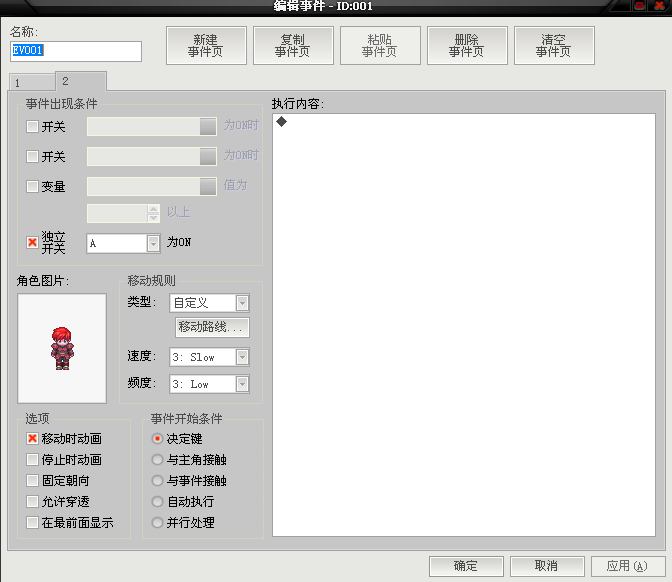The height and width of the screenshot is (582, 672).
Task: Select the 决定键 trigger radio button
Action: pyautogui.click(x=157, y=438)
